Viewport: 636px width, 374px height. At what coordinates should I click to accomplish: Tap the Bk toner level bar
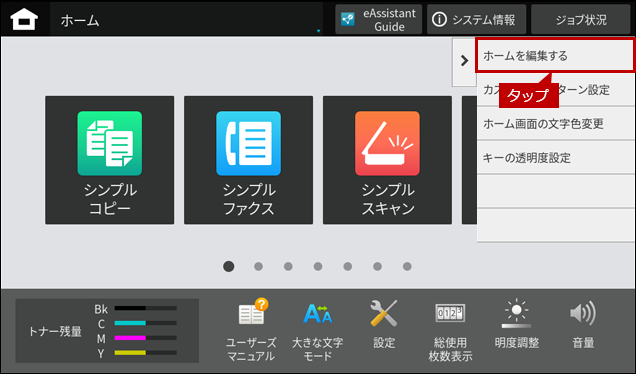pyautogui.click(x=146, y=308)
